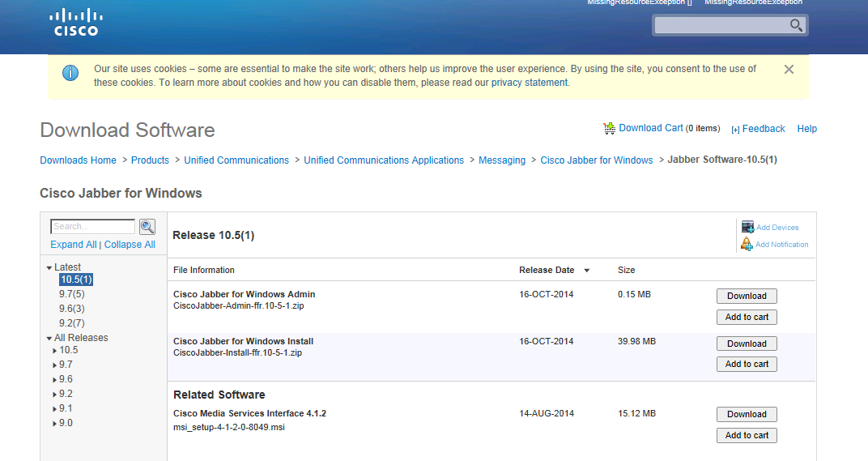Go to Messaging breadcrumb
This screenshot has height=461, width=868.
(x=502, y=160)
